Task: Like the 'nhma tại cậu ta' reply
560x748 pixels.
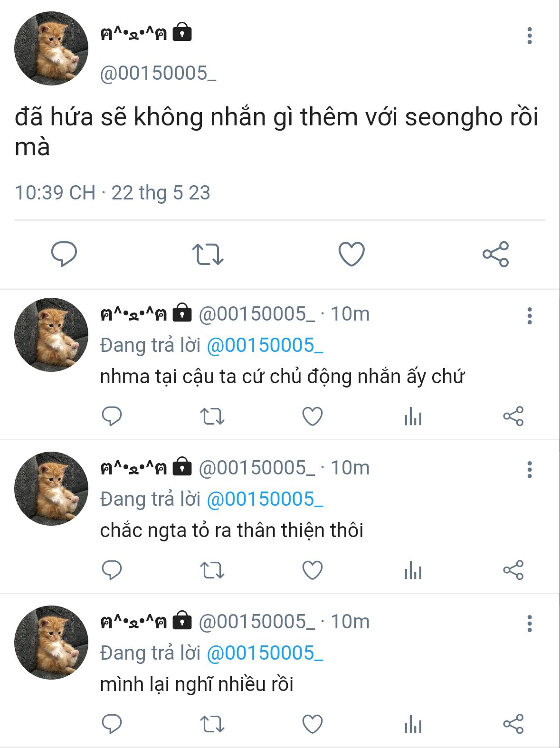Action: (313, 417)
